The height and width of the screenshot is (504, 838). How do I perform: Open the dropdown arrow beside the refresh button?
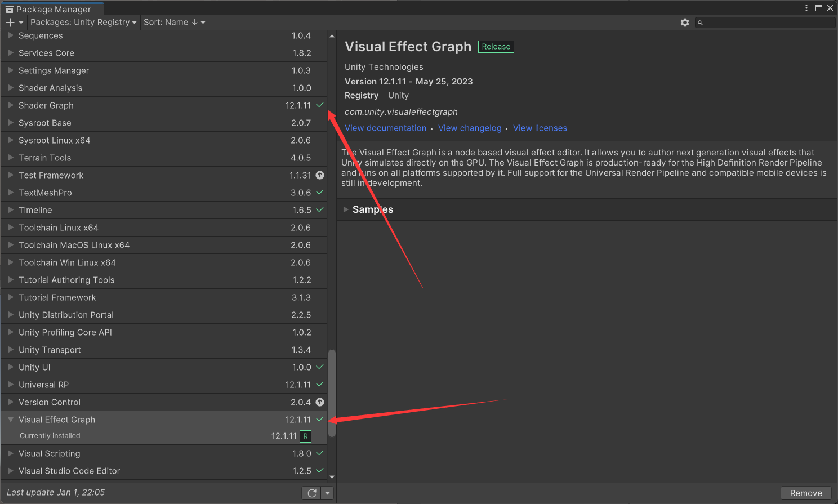[327, 493]
